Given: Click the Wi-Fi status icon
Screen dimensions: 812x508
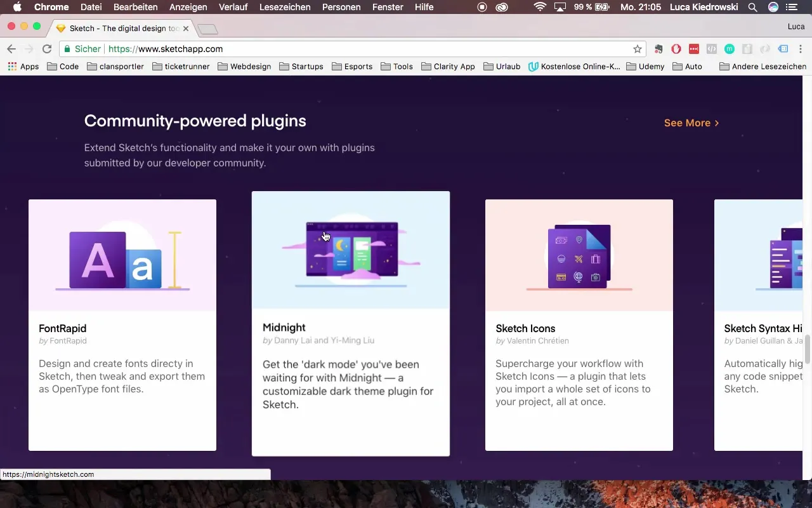Looking at the screenshot, I should click(x=540, y=7).
